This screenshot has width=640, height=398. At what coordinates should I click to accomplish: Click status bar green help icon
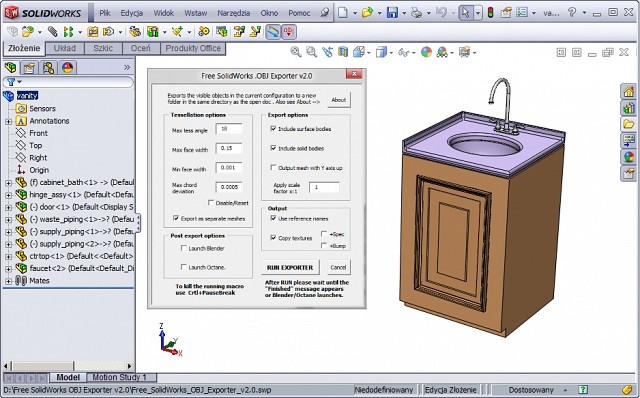[x=583, y=390]
